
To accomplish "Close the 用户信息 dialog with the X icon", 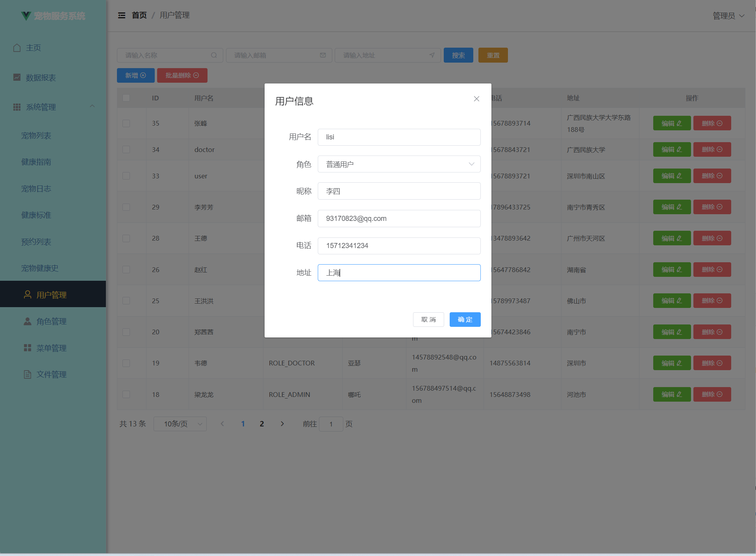I will (x=476, y=99).
